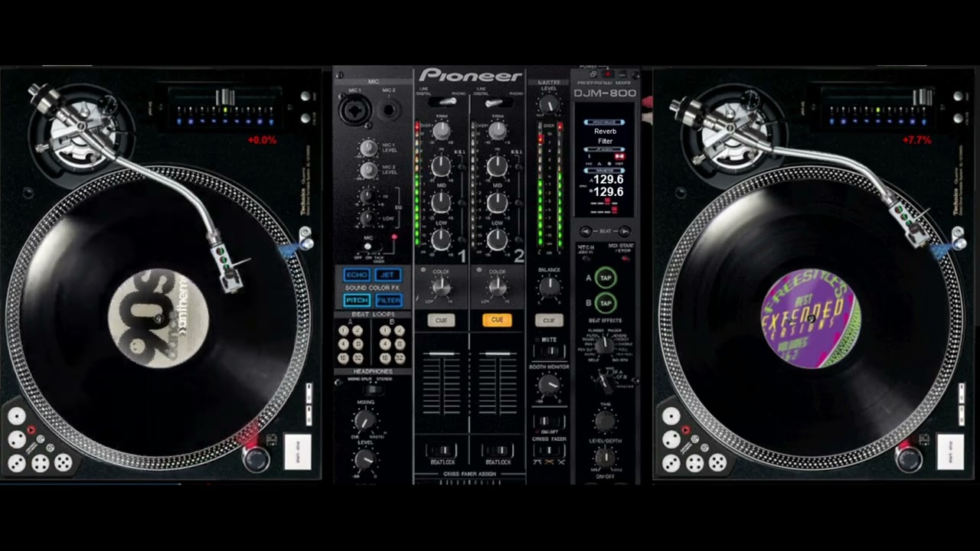
Task: Set beat loop A to 2 beats
Action: point(358,331)
